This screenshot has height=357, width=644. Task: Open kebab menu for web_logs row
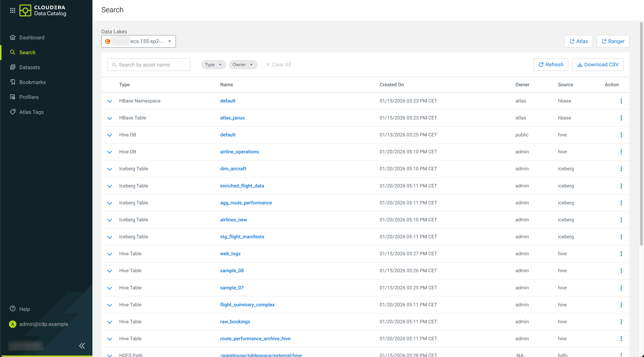[x=621, y=254]
